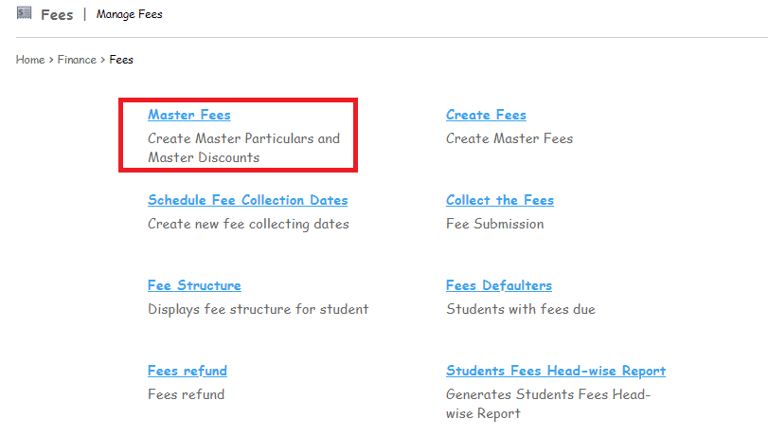Click the 'Create new fee collecting dates' description
This screenshot has width=768, height=437.
point(248,224)
